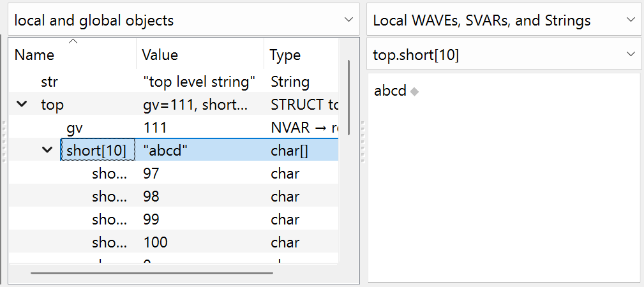Click the Type column header
644x287 pixels.
(x=300, y=55)
